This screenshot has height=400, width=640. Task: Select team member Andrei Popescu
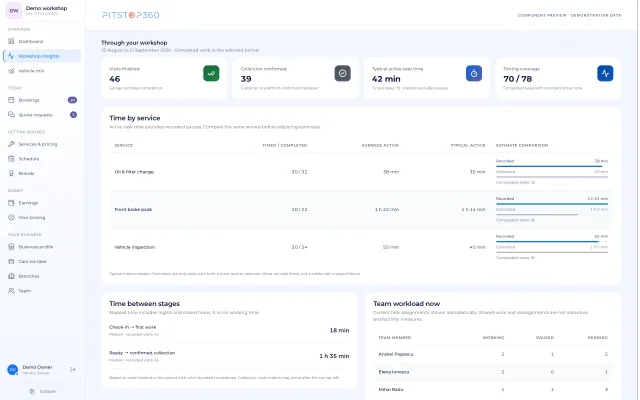[x=396, y=354]
